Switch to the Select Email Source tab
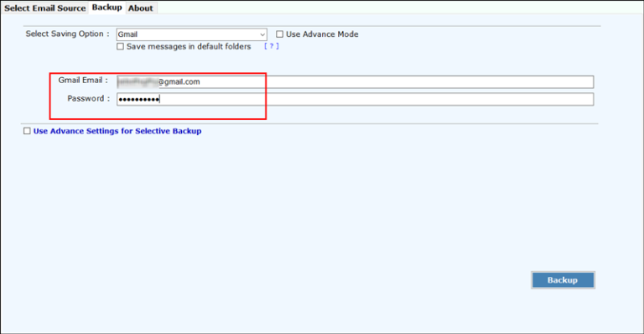The width and height of the screenshot is (644, 334). pos(44,8)
